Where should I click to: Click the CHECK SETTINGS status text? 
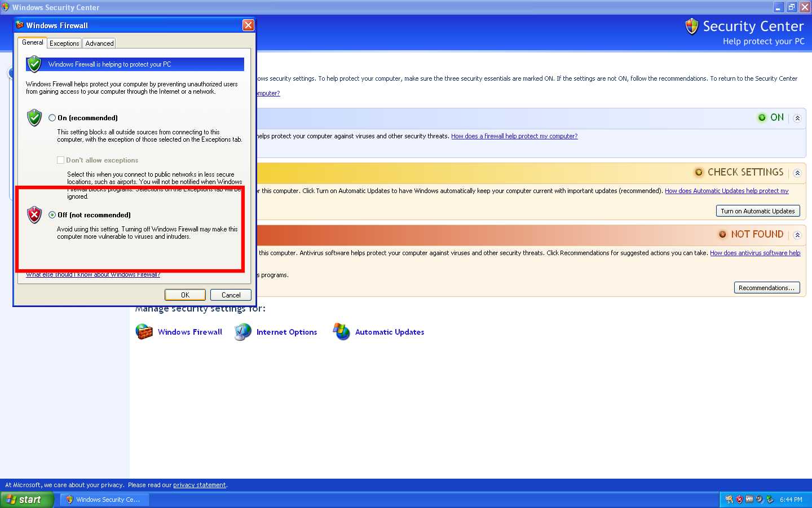coord(745,172)
